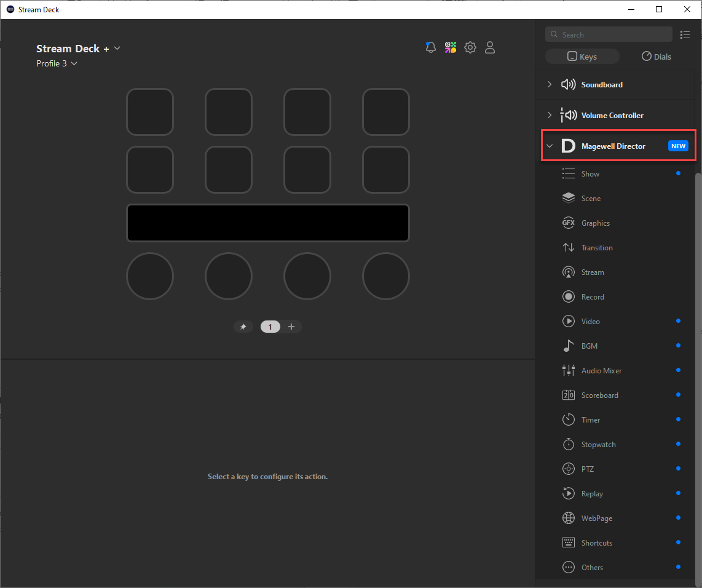Select the Transition arrows icon
The height and width of the screenshot is (588, 702).
(x=568, y=248)
